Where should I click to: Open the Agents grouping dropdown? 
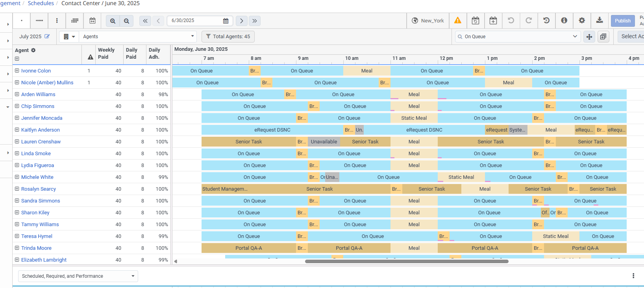coord(138,37)
